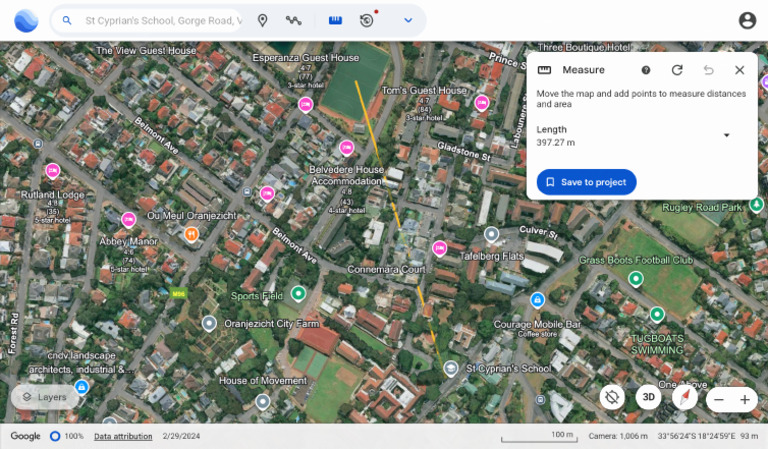
Task: Click the hotel pin near Ou Meul Oranjezicht
Action: [x=267, y=194]
